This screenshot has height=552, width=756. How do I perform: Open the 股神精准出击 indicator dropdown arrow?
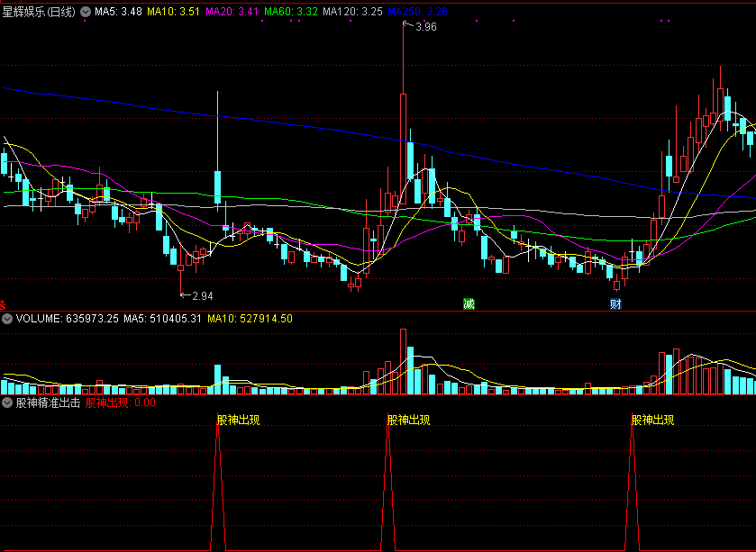click(x=7, y=403)
